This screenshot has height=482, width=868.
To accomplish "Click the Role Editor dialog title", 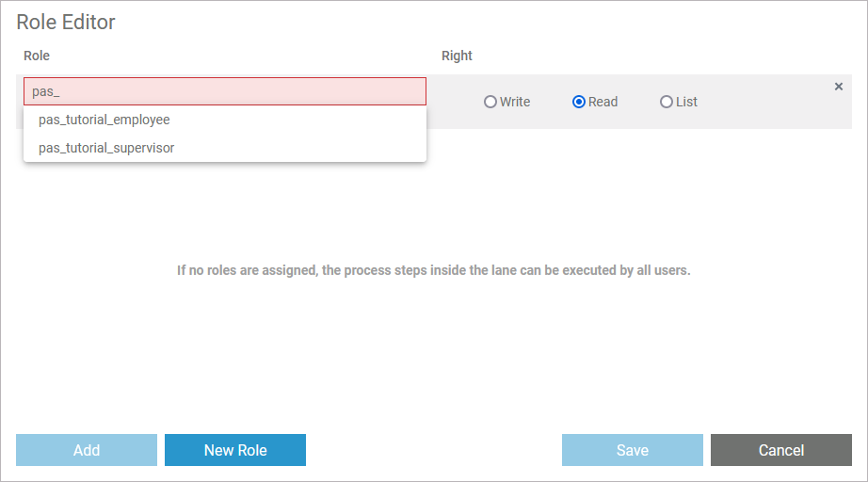I will pos(66,22).
